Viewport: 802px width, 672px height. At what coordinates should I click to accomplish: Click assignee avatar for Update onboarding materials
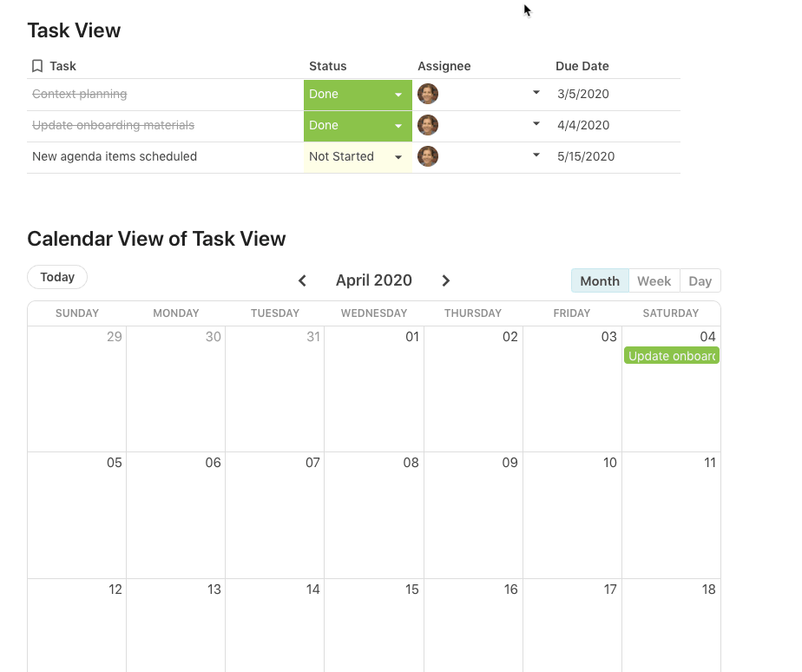point(428,125)
